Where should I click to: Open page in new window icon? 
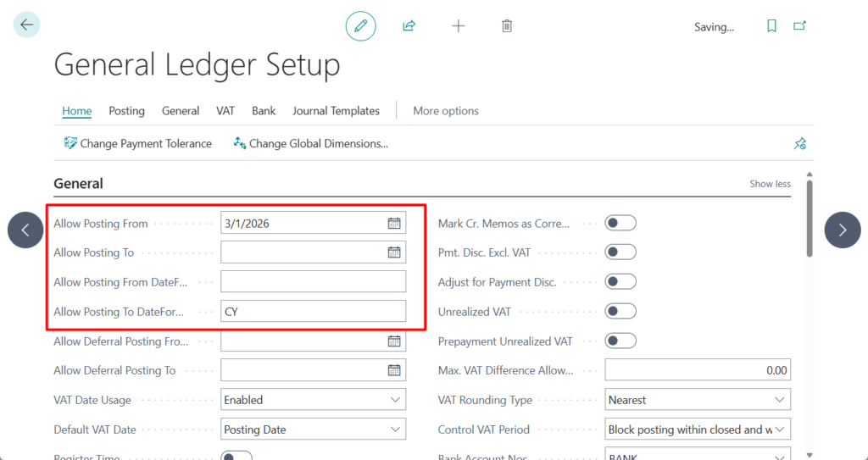pos(799,26)
